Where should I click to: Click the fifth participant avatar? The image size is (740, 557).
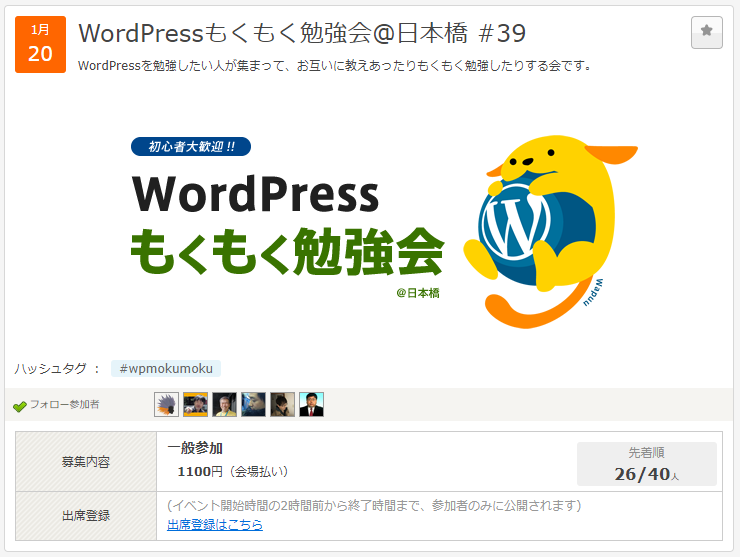283,405
